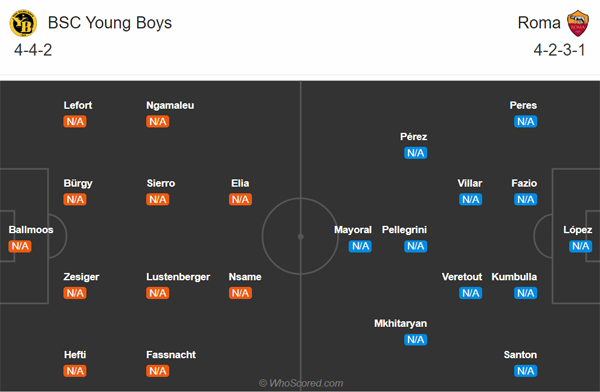
Task: Click Nsame's orange N/A rating badge
Action: tap(240, 293)
